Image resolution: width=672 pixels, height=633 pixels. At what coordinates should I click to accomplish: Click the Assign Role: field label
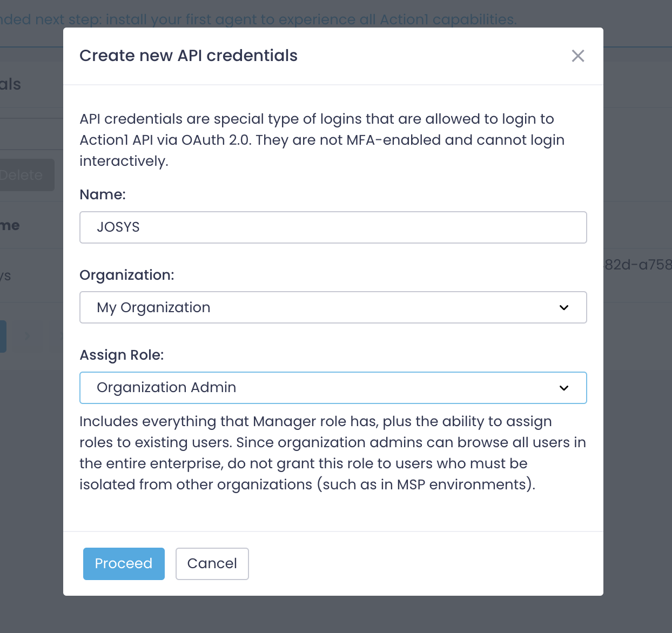pos(122,355)
